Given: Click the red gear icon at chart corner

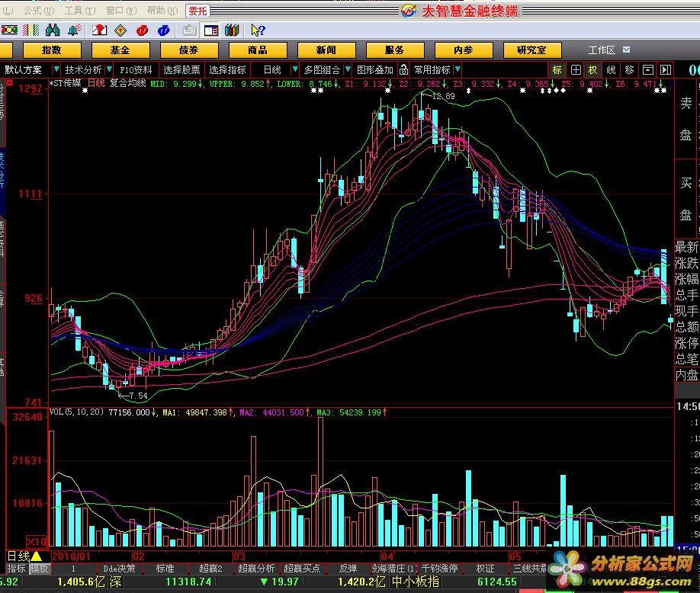Looking at the screenshot, I should 9,83.
